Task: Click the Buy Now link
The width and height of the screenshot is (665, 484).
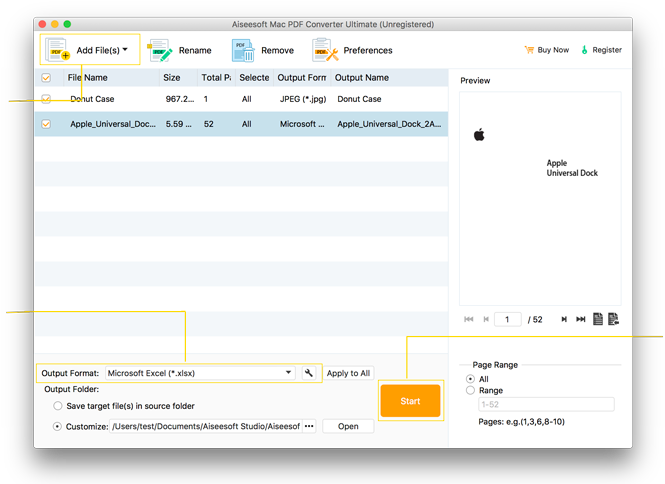Action: click(553, 50)
